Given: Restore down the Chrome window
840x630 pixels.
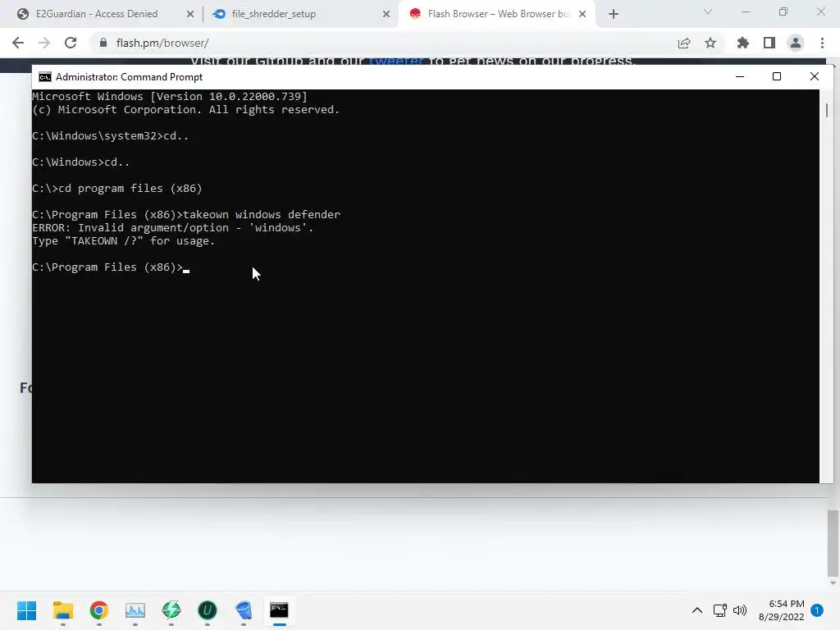Looking at the screenshot, I should coord(783,11).
